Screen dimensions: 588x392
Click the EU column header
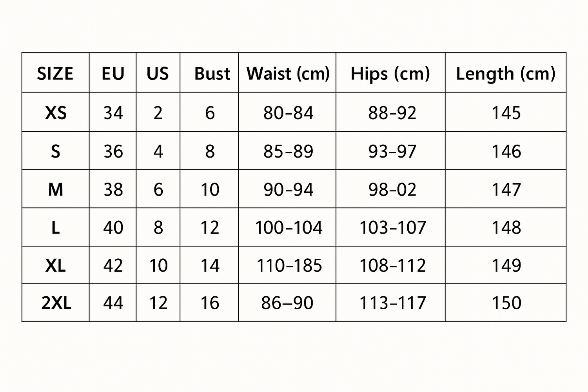tap(113, 73)
